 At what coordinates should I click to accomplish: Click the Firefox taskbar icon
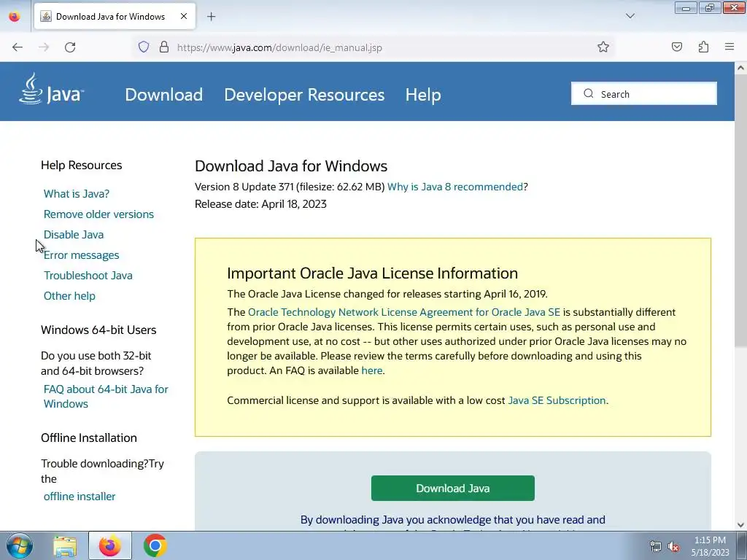pos(109,545)
